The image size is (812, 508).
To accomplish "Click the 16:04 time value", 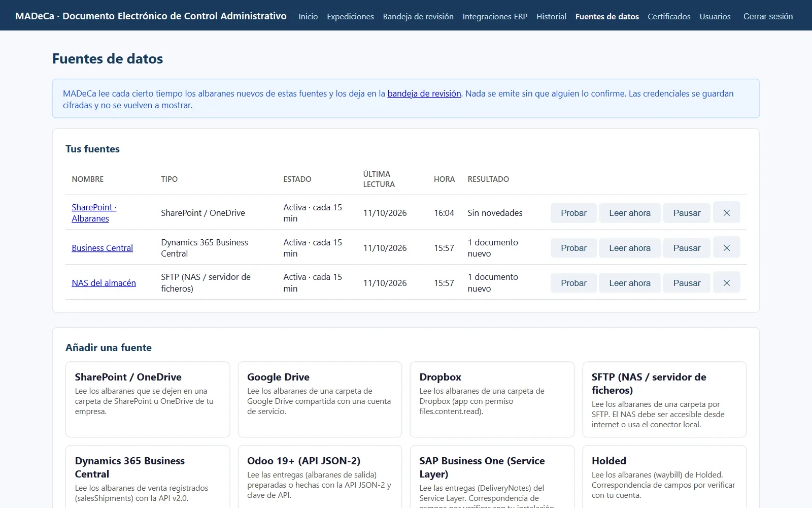I will [x=444, y=213].
